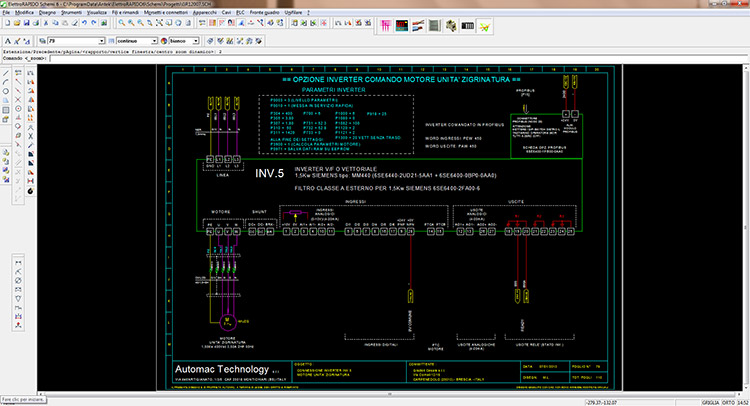Open the Unifilare menu
Viewport: 750px width, 406px height.
point(293,12)
